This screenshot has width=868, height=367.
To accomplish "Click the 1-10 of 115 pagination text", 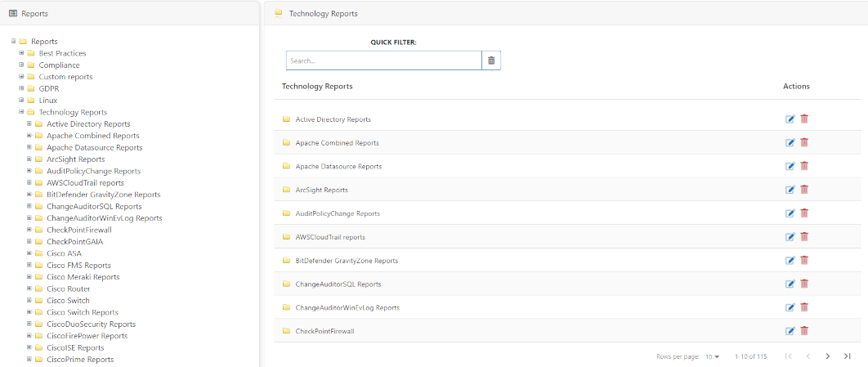I will point(750,356).
